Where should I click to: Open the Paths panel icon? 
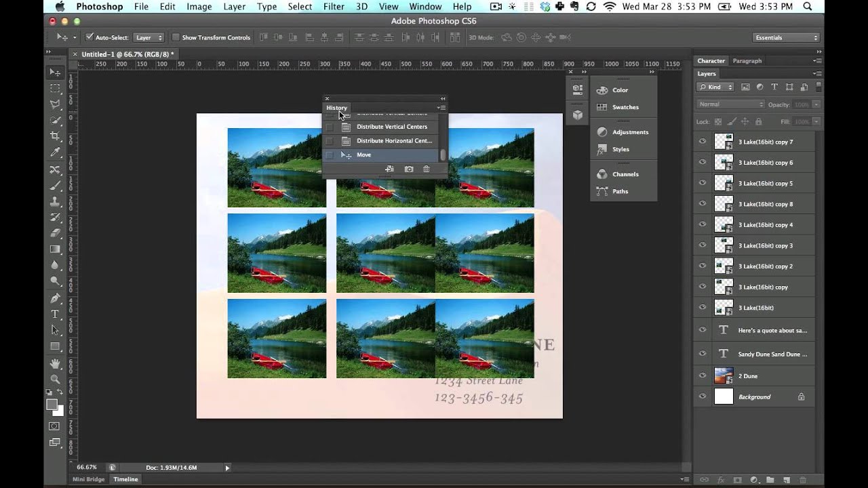[x=601, y=191]
